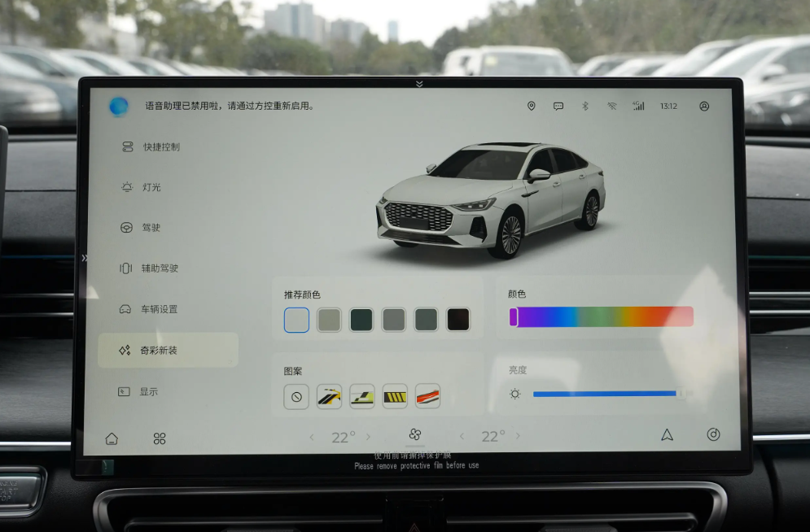This screenshot has width=810, height=532.
Task: Tap the 13:12 clock
Action: 668,107
